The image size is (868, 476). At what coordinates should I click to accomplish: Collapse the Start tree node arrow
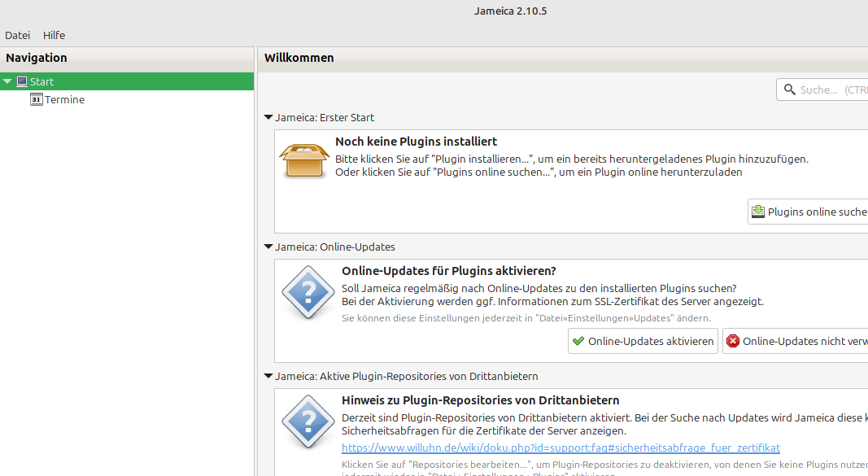coord(7,82)
